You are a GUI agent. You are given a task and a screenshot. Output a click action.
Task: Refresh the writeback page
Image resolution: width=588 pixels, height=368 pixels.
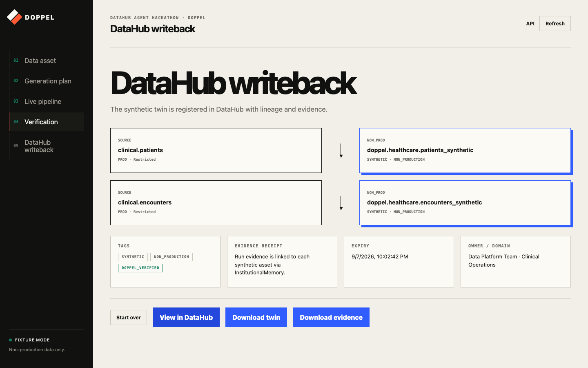555,24
